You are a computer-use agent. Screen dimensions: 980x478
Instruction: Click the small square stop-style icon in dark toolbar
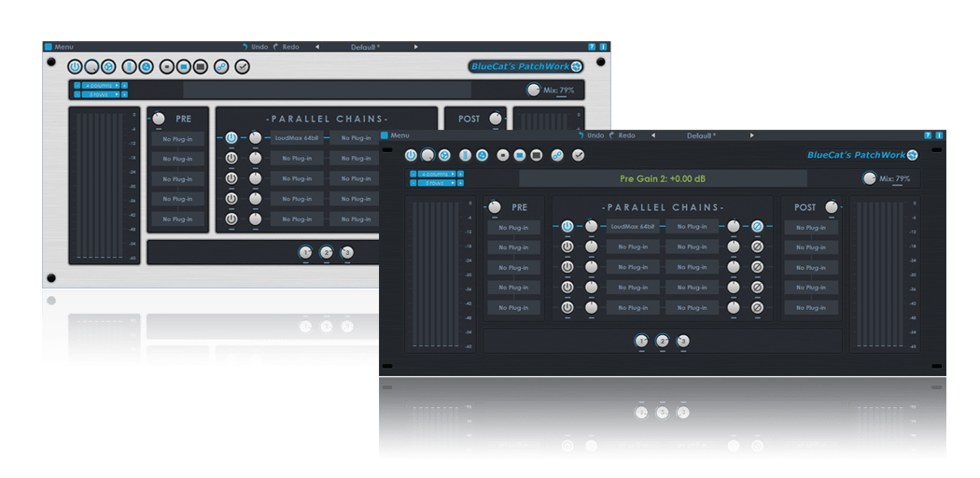click(503, 155)
